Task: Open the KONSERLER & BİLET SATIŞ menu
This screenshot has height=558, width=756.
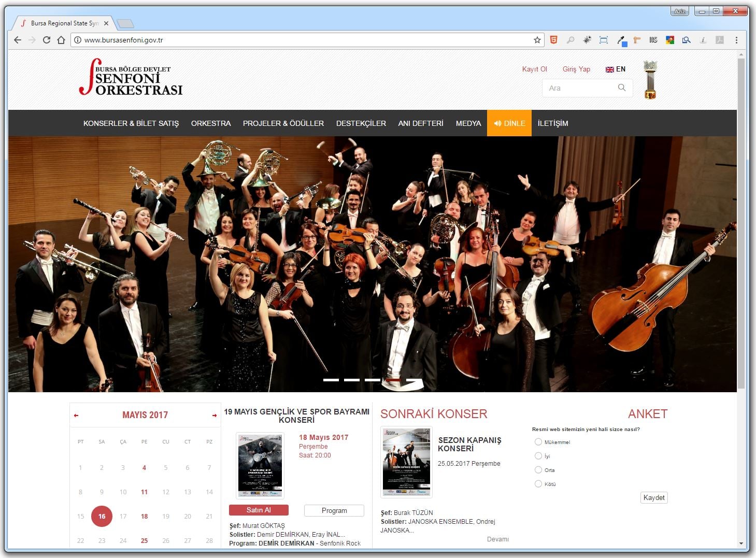Action: tap(131, 123)
